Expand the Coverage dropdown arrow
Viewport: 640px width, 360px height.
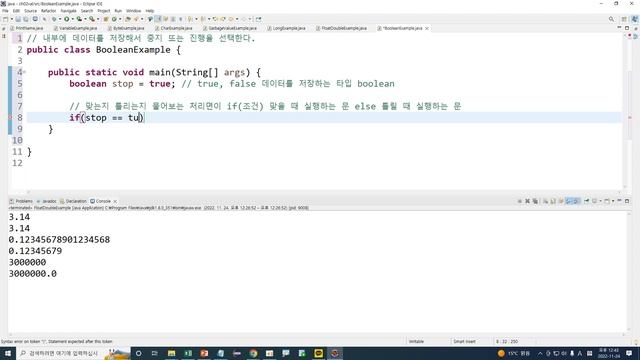tap(85, 19)
